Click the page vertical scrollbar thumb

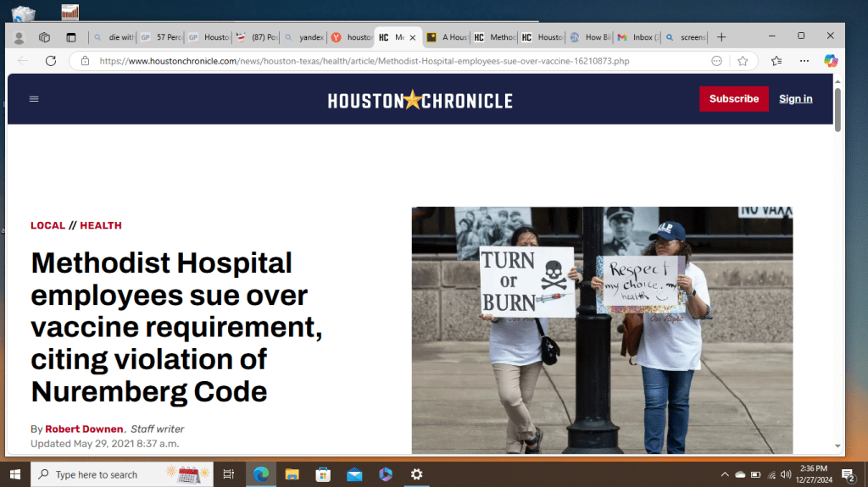click(x=837, y=109)
